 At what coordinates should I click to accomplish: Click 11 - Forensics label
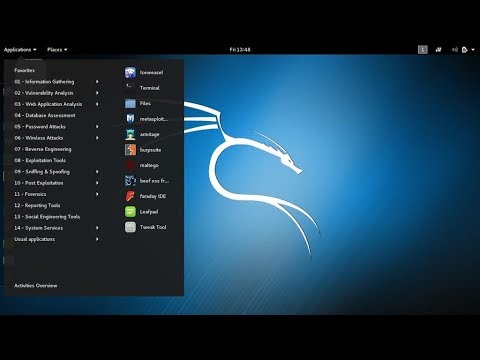coord(30,194)
